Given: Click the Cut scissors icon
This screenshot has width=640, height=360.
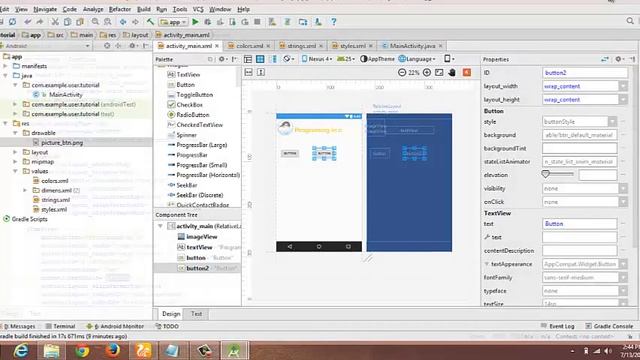Looking at the screenshot, I should click(x=55, y=22).
